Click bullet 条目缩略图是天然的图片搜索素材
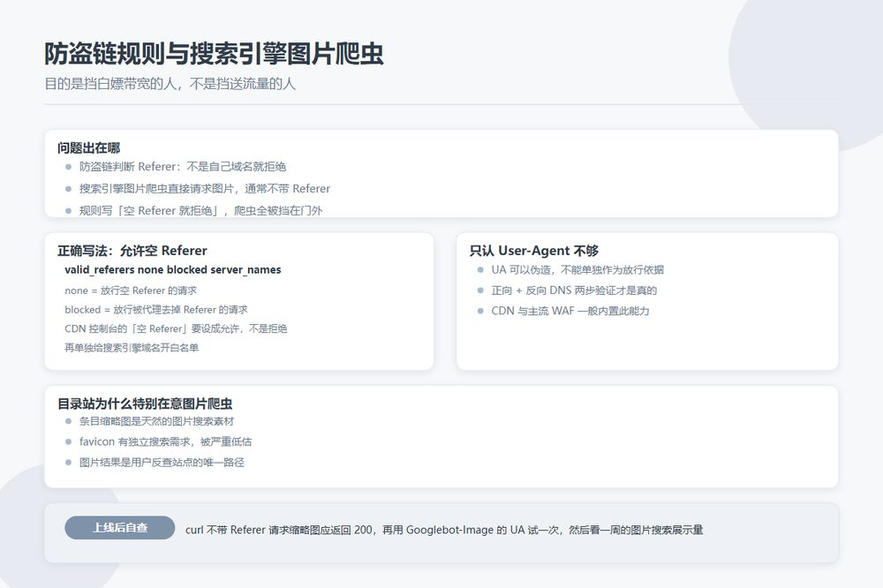 point(156,421)
